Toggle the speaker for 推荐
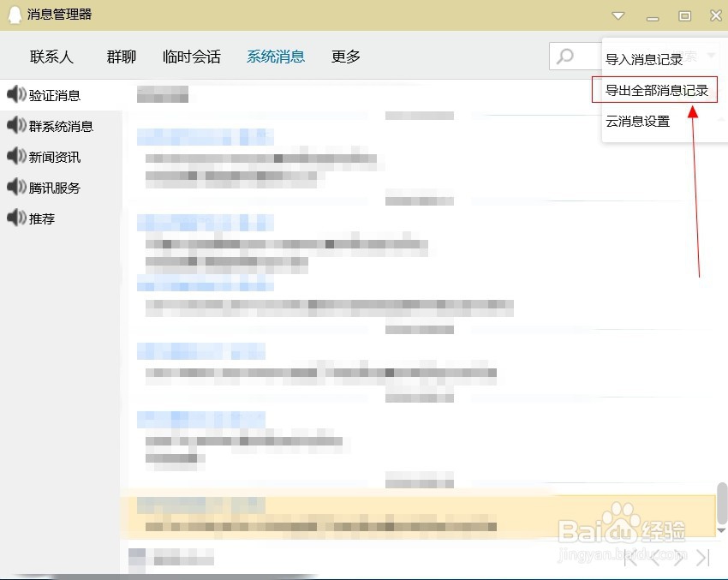 [15, 218]
